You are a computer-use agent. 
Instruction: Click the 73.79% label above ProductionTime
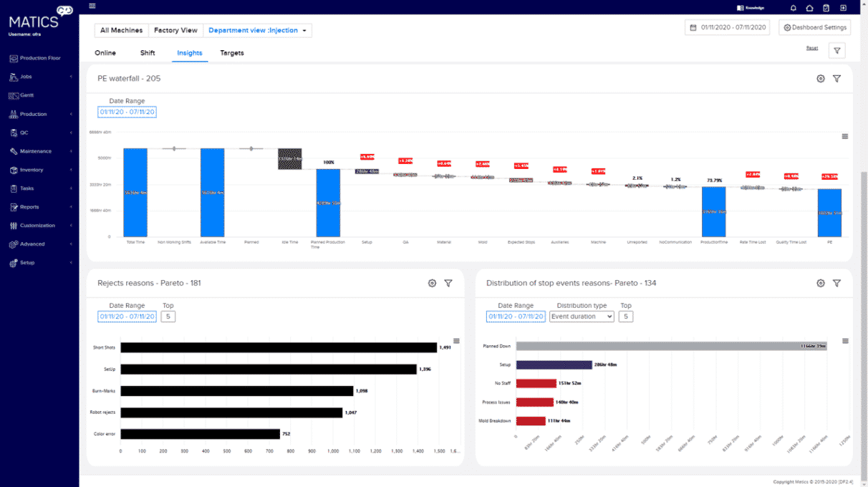tap(713, 180)
